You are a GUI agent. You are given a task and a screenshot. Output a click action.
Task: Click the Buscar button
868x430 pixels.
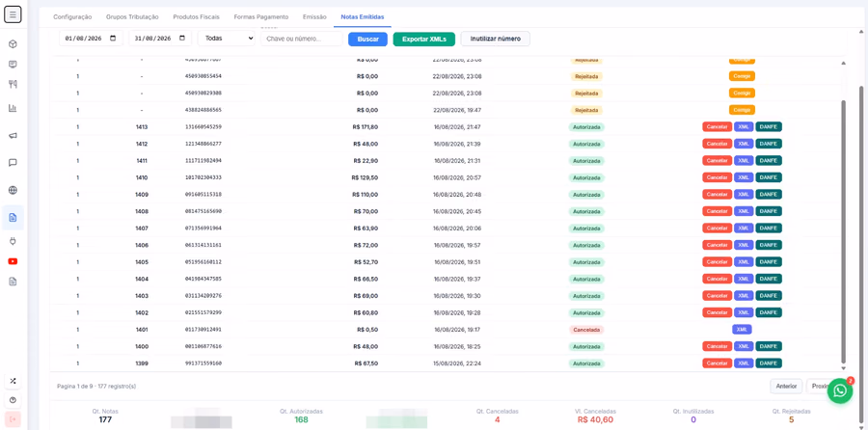pyautogui.click(x=367, y=39)
